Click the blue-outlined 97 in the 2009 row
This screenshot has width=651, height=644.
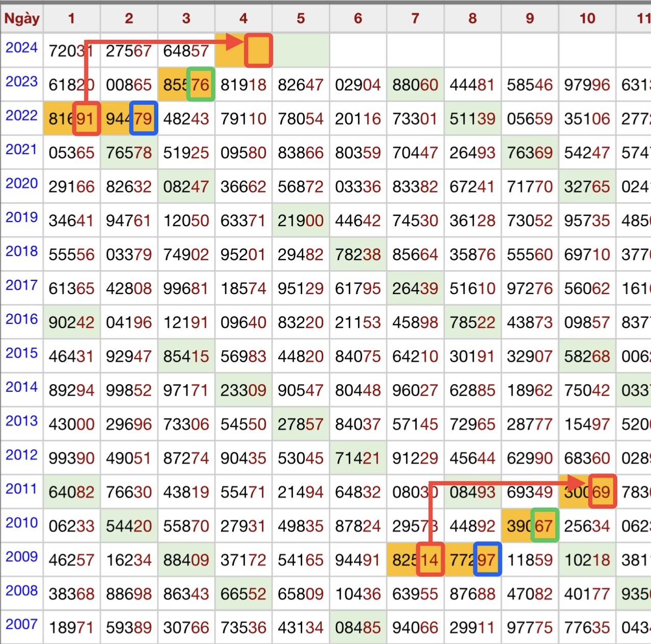(488, 560)
